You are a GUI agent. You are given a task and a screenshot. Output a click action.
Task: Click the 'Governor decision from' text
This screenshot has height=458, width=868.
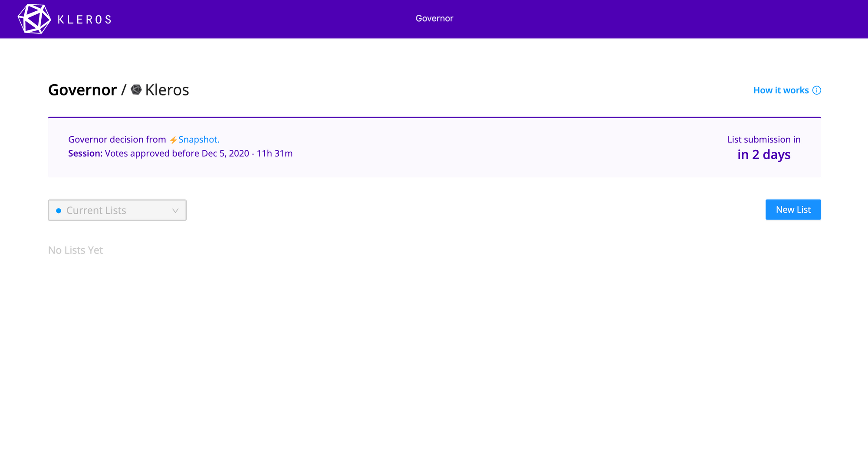tap(117, 139)
